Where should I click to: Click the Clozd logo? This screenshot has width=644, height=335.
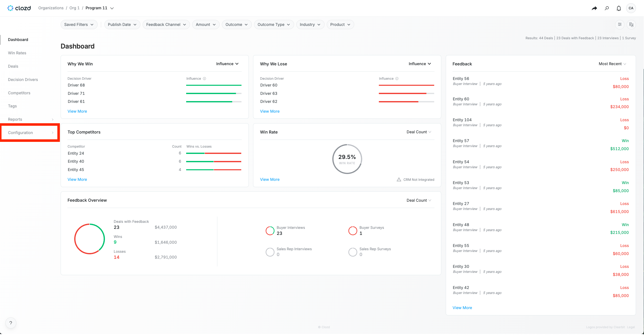click(19, 8)
